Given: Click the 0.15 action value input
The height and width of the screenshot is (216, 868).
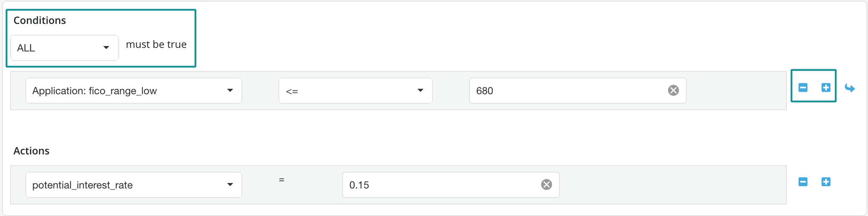Looking at the screenshot, I should [440, 185].
